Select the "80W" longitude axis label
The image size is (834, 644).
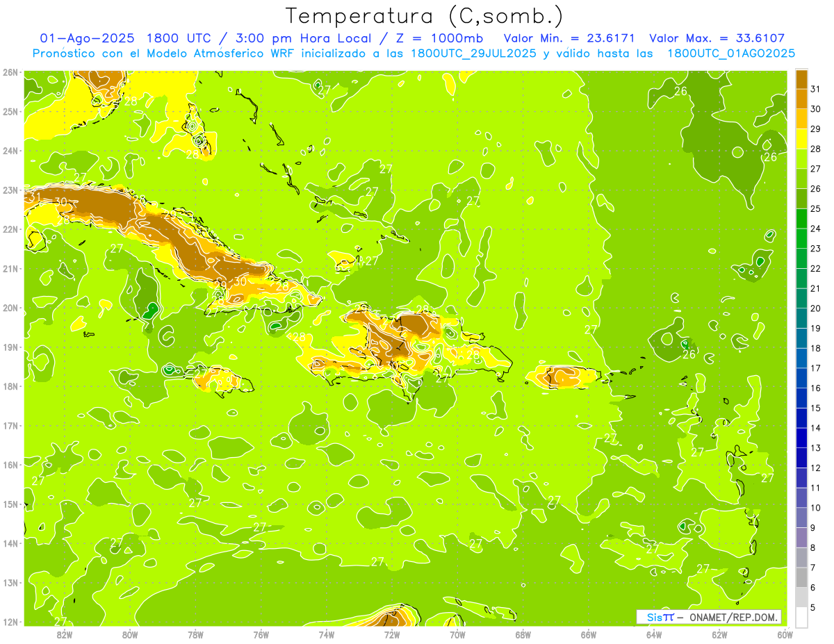(130, 634)
